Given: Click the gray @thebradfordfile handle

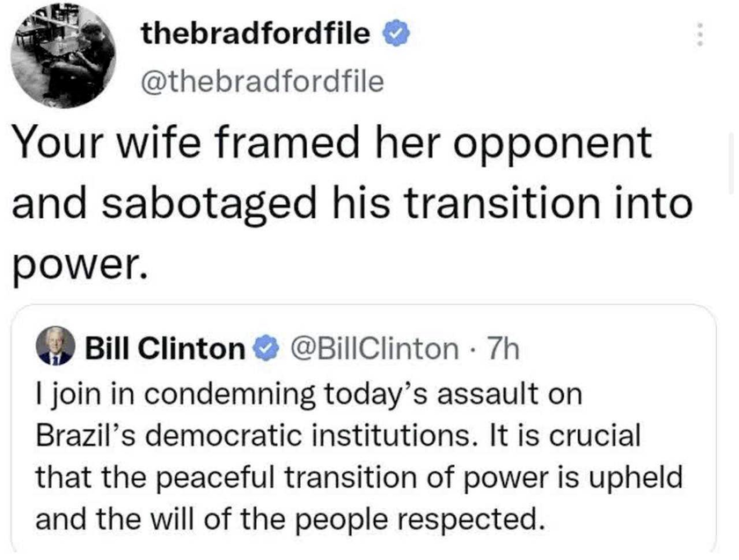Looking at the screenshot, I should point(262,82).
